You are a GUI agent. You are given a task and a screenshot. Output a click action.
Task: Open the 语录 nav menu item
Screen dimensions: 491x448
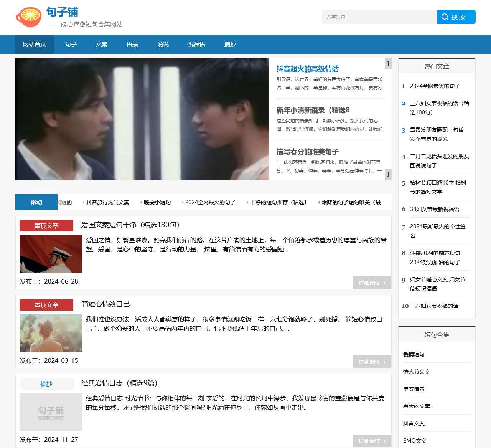tap(132, 44)
